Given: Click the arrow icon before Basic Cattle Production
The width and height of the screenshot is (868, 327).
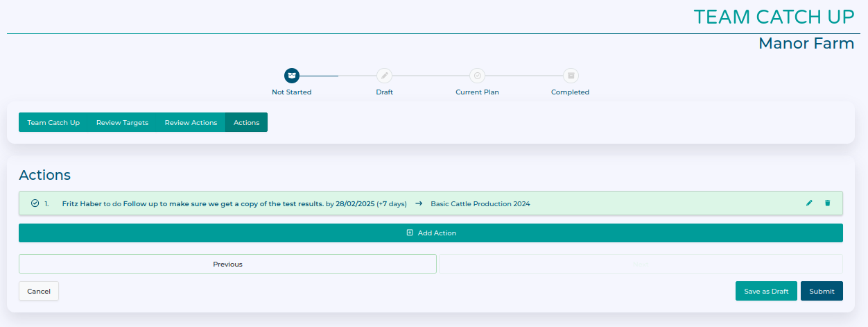Looking at the screenshot, I should pyautogui.click(x=419, y=203).
